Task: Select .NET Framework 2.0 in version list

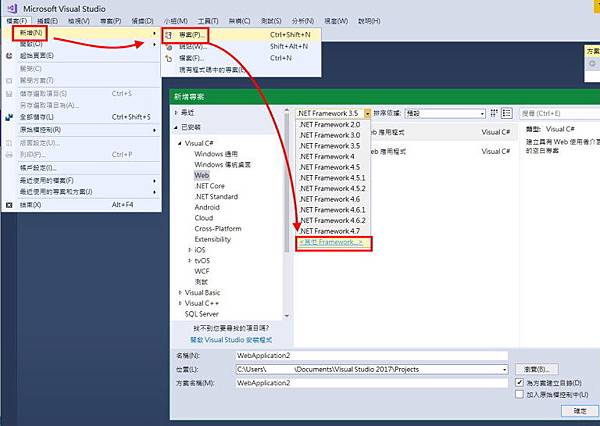Action: [332, 125]
